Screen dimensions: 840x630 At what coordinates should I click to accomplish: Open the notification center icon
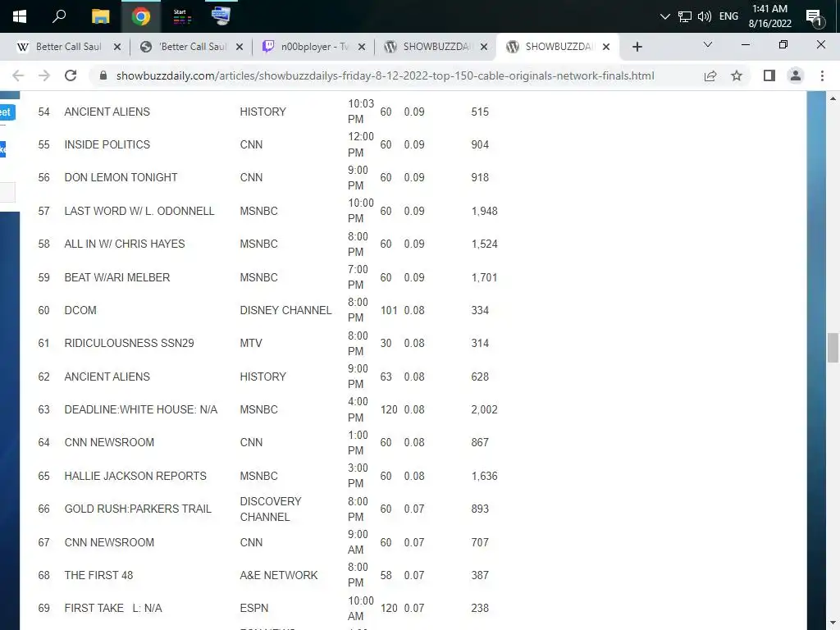(x=815, y=17)
